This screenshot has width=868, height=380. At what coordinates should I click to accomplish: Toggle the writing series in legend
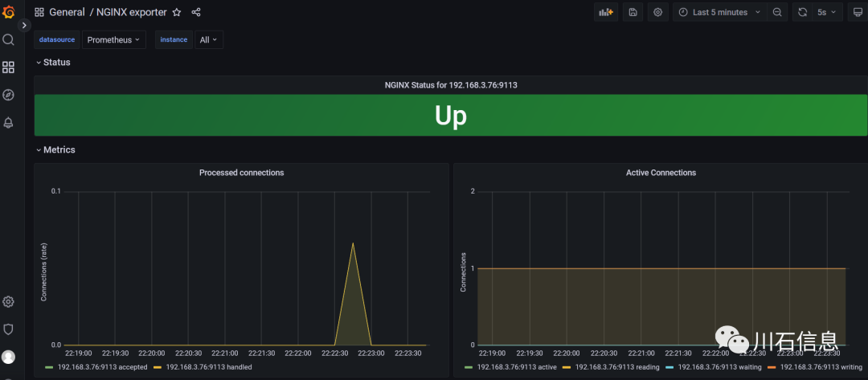[x=821, y=366]
